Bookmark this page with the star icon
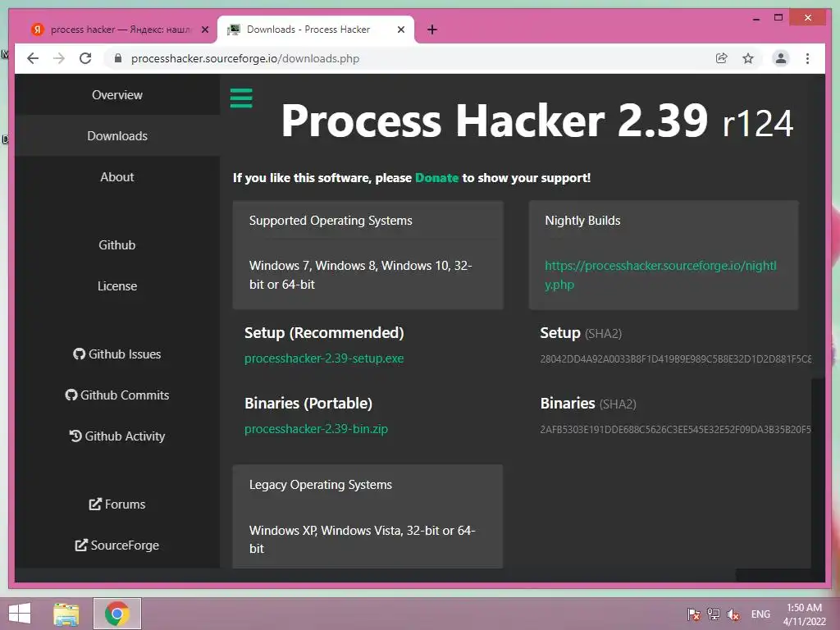Image resolution: width=840 pixels, height=630 pixels. 748,58
